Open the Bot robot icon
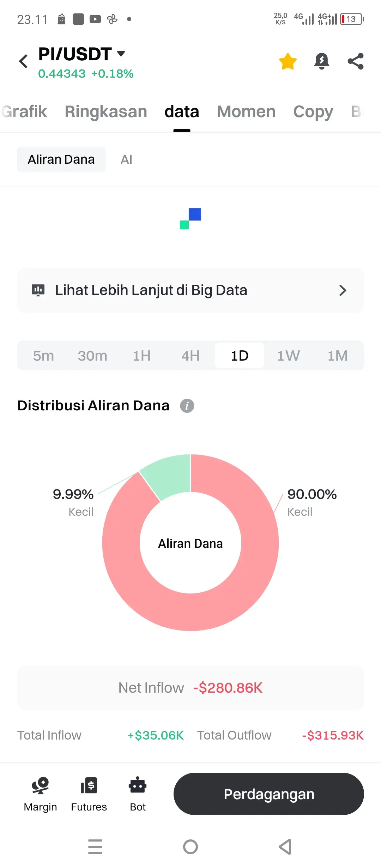This screenshot has height=868, width=381. tap(138, 785)
